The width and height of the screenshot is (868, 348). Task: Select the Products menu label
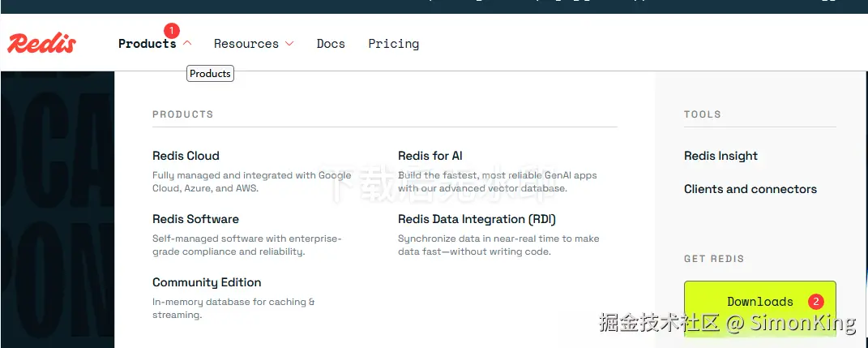(147, 44)
